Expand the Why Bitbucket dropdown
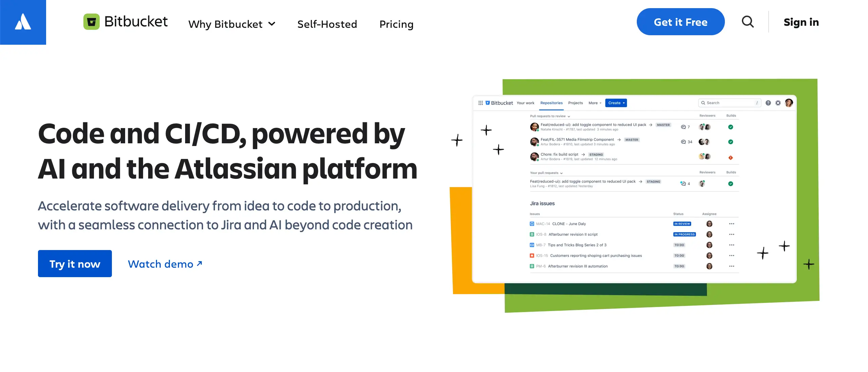 232,24
